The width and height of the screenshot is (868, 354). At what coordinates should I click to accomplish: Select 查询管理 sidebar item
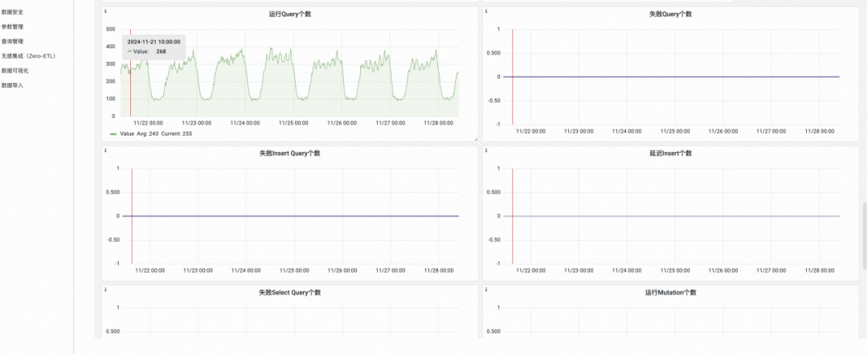[x=12, y=41]
